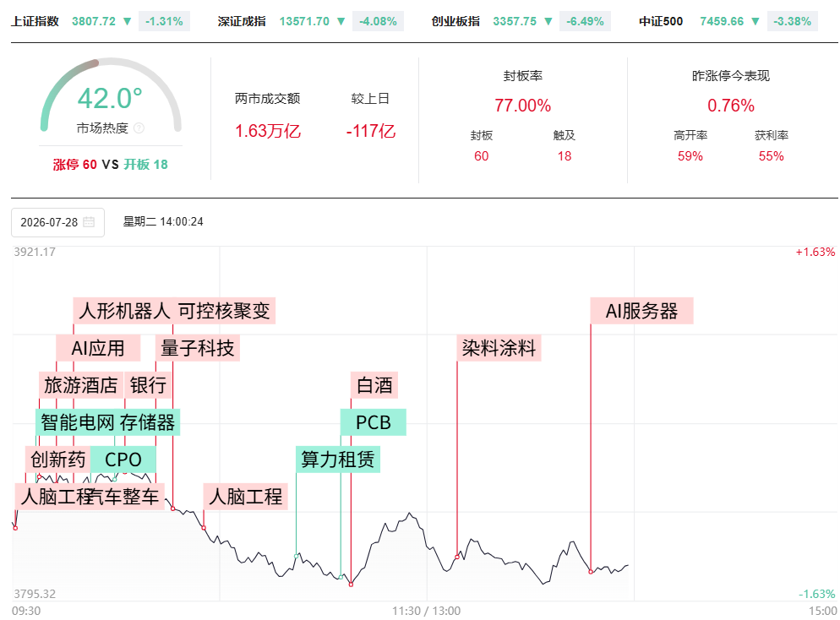Click the green PCB sector label
The height and width of the screenshot is (620, 840).
(374, 422)
